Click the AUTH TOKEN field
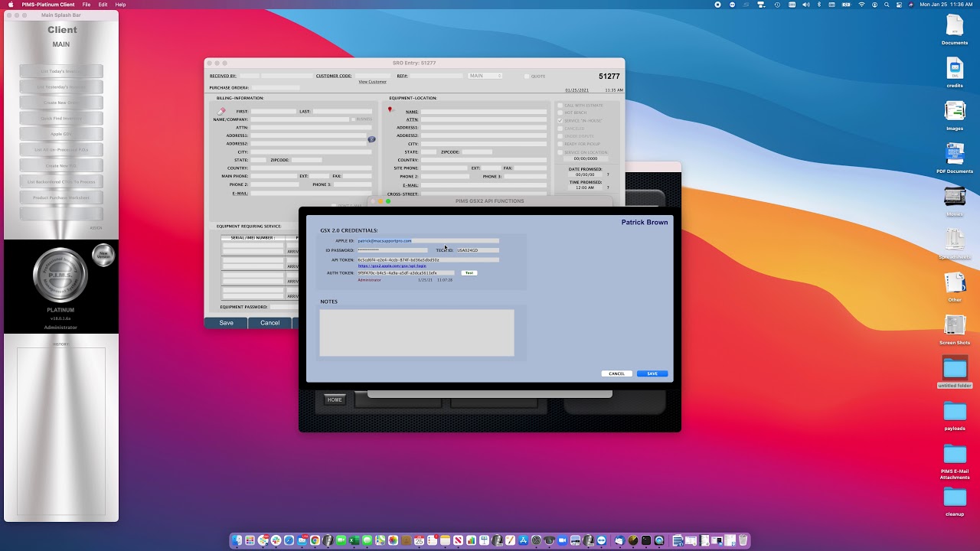The image size is (980, 551). [406, 272]
